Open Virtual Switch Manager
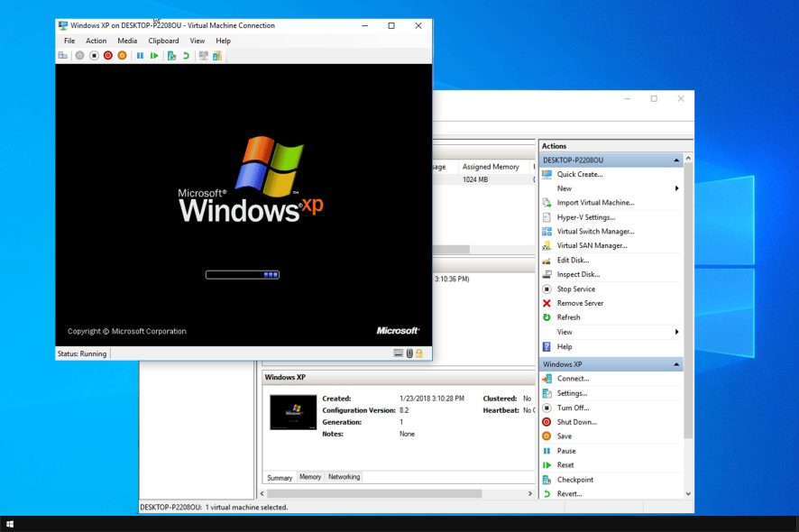799x532 pixels. click(x=595, y=232)
